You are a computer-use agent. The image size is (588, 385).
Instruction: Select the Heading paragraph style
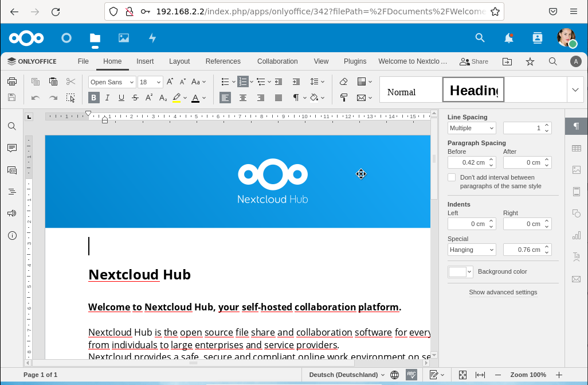473,90
